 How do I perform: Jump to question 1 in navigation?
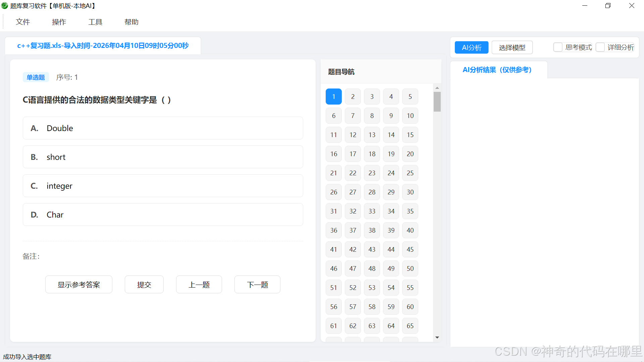(x=334, y=97)
